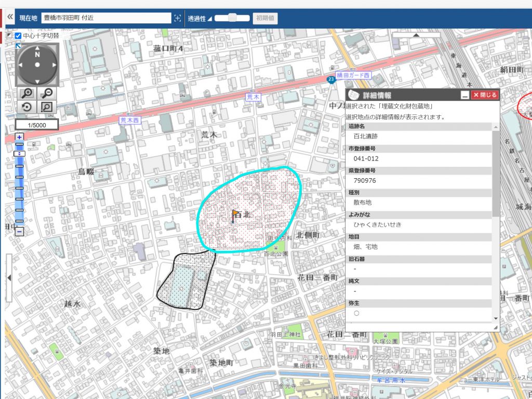
Task: Click the 790976 prefecture number value
Action: pos(365,180)
